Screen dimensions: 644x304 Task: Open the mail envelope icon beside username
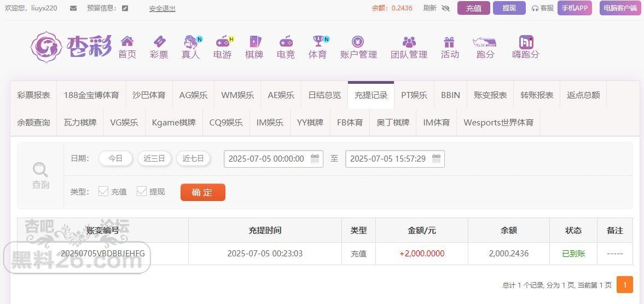(x=73, y=8)
